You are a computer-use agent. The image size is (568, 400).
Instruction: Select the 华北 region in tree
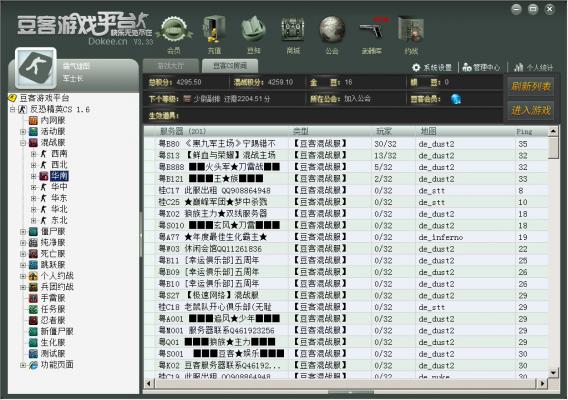point(59,209)
